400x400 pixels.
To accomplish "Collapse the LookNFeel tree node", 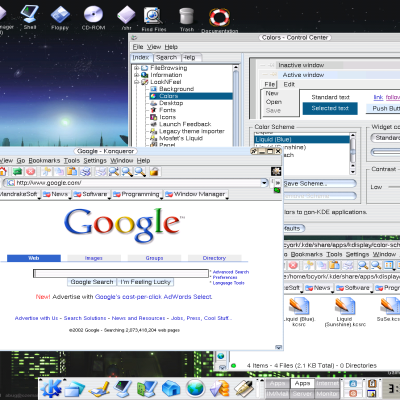I will click(x=136, y=82).
